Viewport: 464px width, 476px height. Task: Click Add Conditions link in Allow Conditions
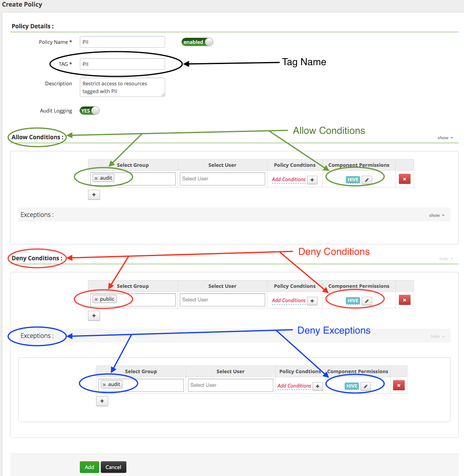(x=289, y=180)
